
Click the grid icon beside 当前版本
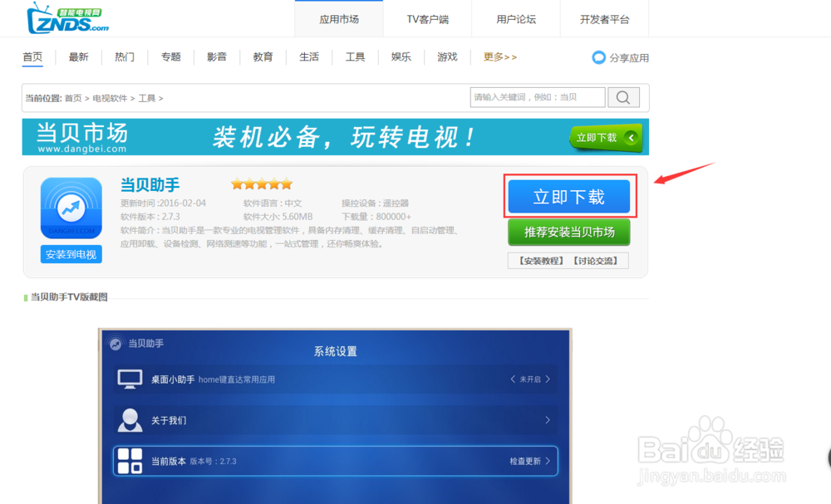(x=130, y=461)
